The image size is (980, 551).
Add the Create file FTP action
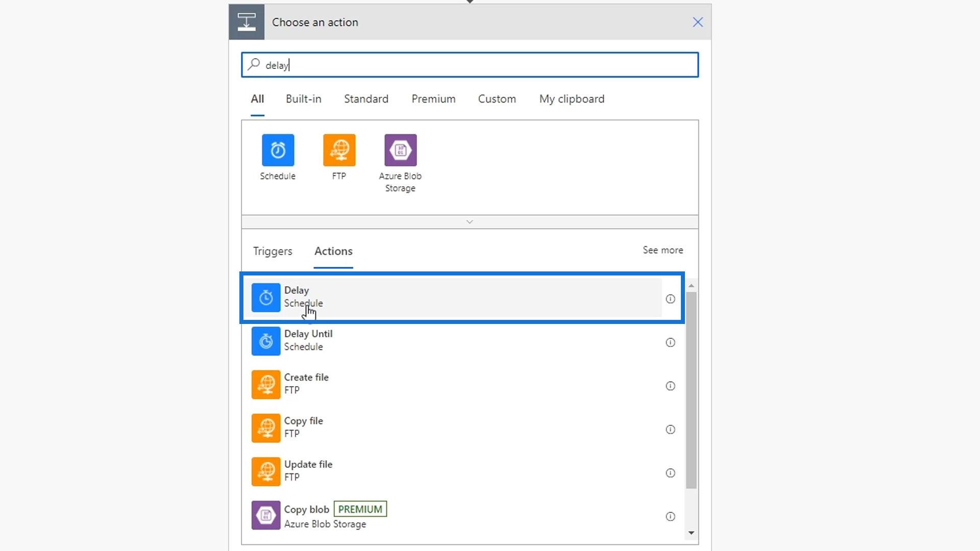click(x=306, y=384)
